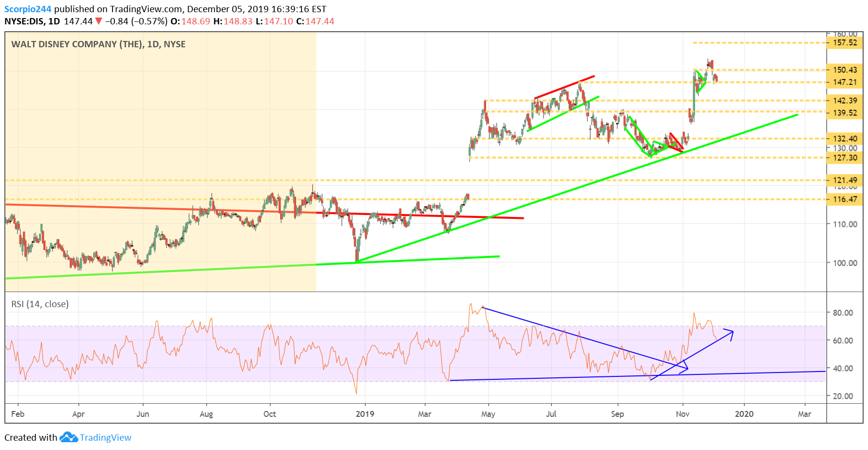Click the high price value 148.83

(x=238, y=21)
